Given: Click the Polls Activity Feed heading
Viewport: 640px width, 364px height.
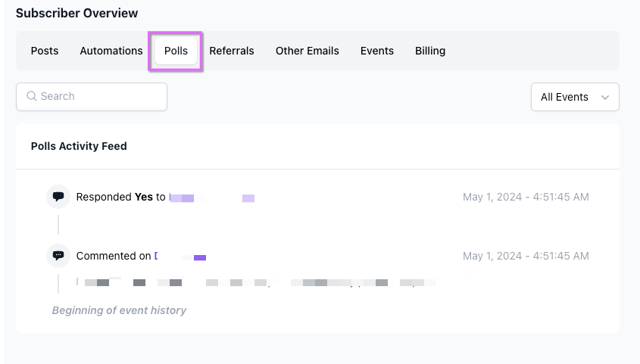Looking at the screenshot, I should [79, 146].
